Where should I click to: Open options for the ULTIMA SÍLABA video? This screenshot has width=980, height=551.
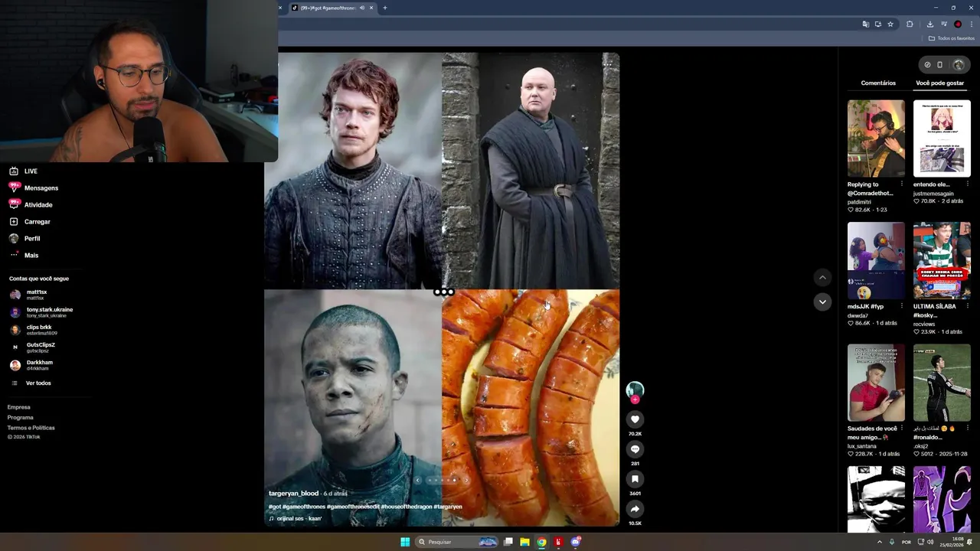click(x=967, y=306)
